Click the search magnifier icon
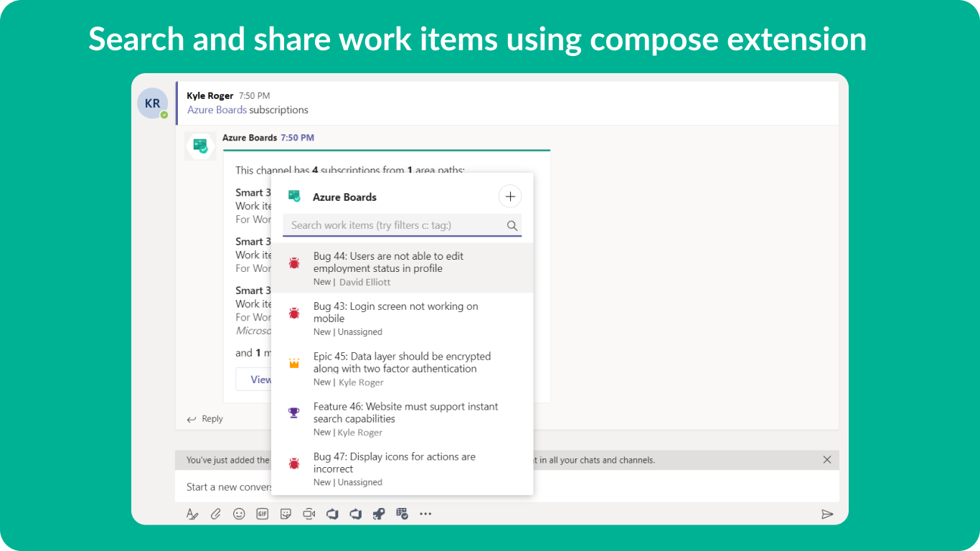 click(512, 225)
